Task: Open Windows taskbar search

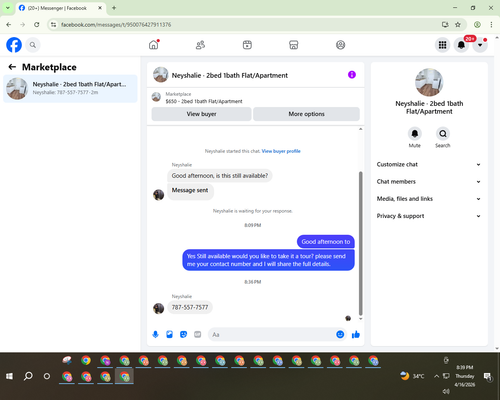Action: pos(28,376)
